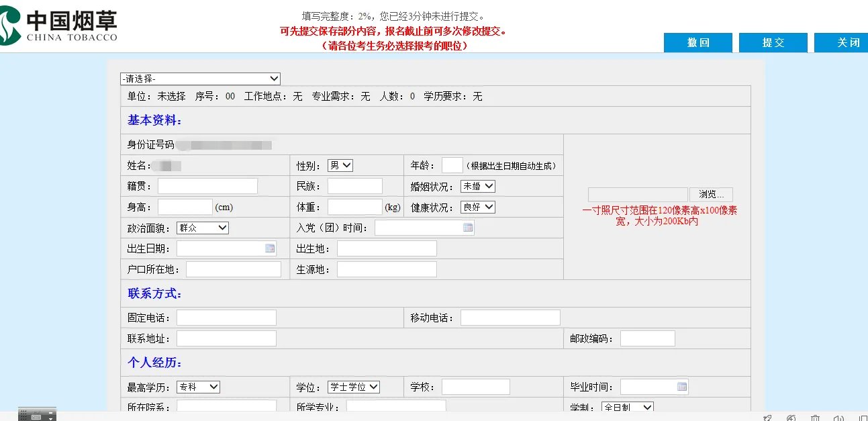The image size is (868, 421).
Task: Open the 婚姻状况 marital status dropdown
Action: tap(478, 185)
